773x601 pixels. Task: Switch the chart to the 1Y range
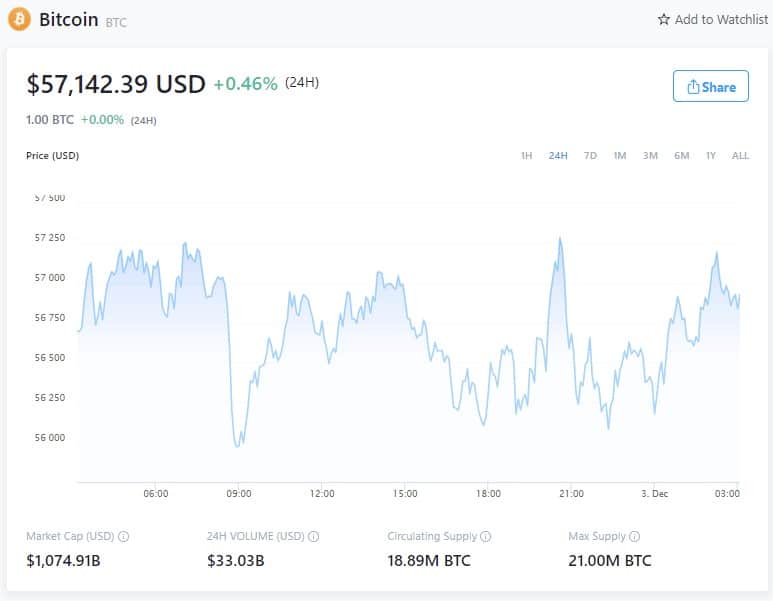(x=710, y=155)
